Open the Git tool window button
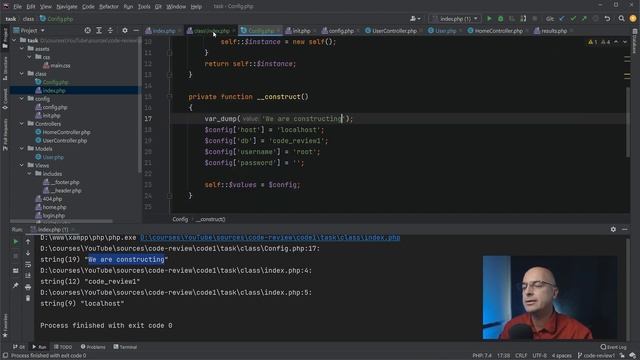Viewport: 640px width, 360px height. click(x=18, y=347)
